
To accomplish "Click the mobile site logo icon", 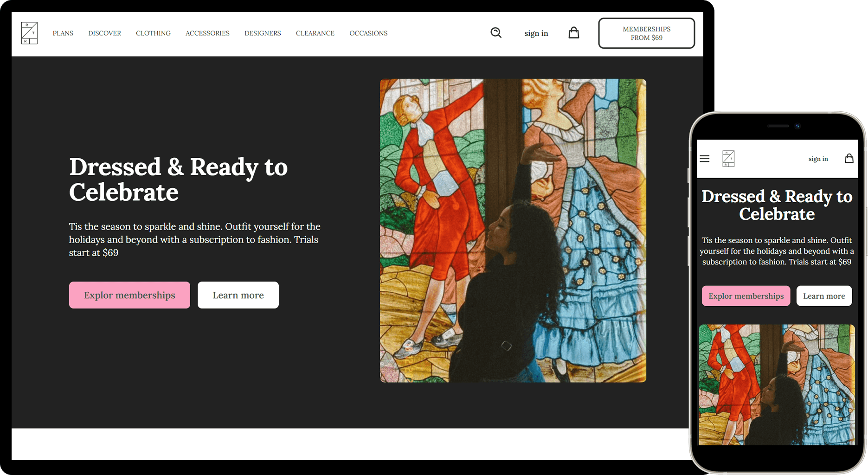I will (x=728, y=159).
